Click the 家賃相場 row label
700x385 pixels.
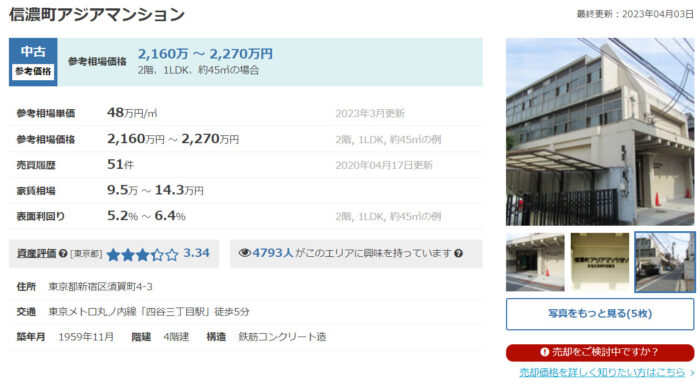pos(36,191)
